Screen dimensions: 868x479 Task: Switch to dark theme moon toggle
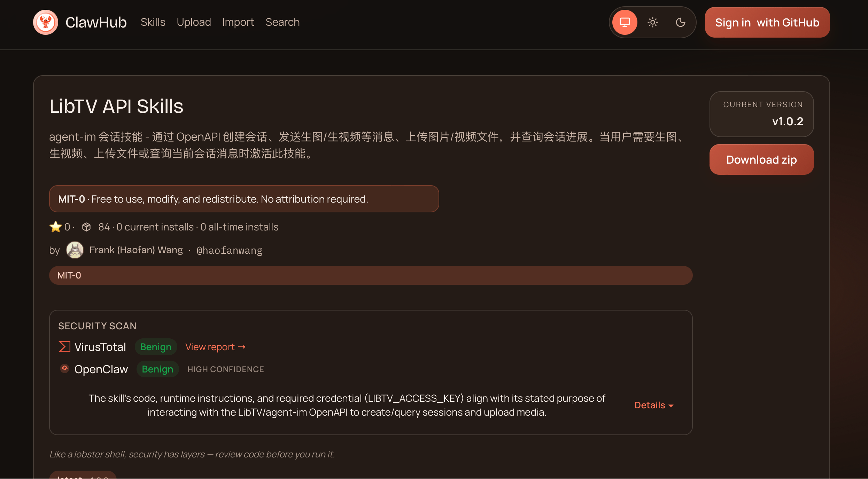(681, 22)
